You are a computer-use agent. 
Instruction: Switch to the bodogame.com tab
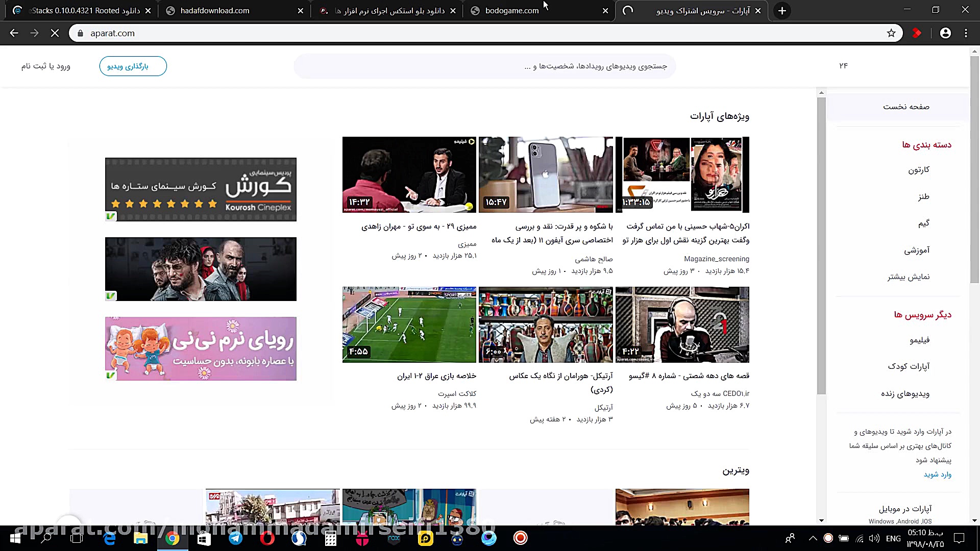click(512, 10)
